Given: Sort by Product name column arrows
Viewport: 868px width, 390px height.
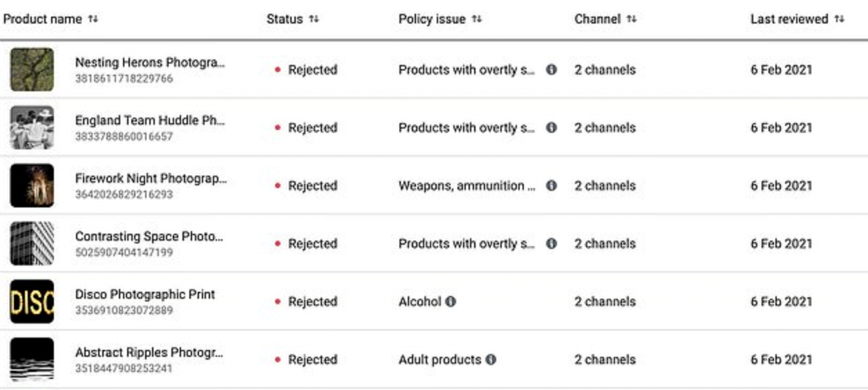Looking at the screenshot, I should [93, 19].
